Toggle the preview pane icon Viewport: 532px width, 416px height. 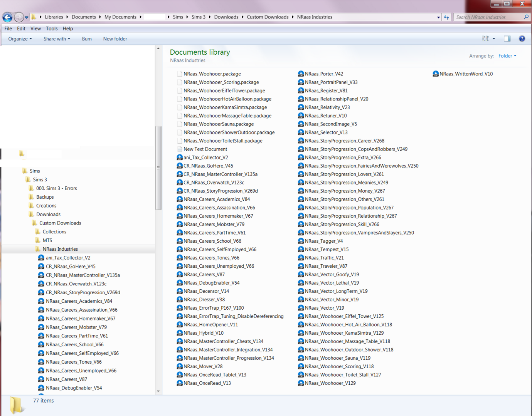coord(507,39)
